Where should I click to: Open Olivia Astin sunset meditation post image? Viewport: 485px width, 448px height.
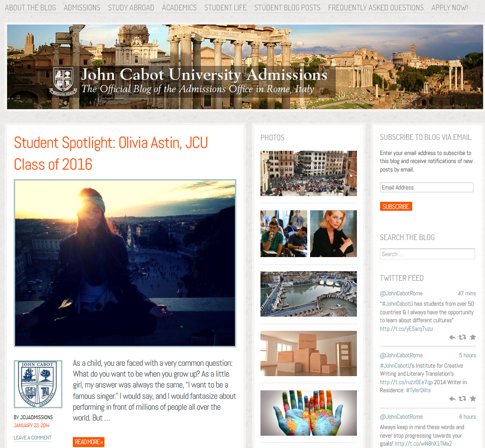tap(125, 263)
